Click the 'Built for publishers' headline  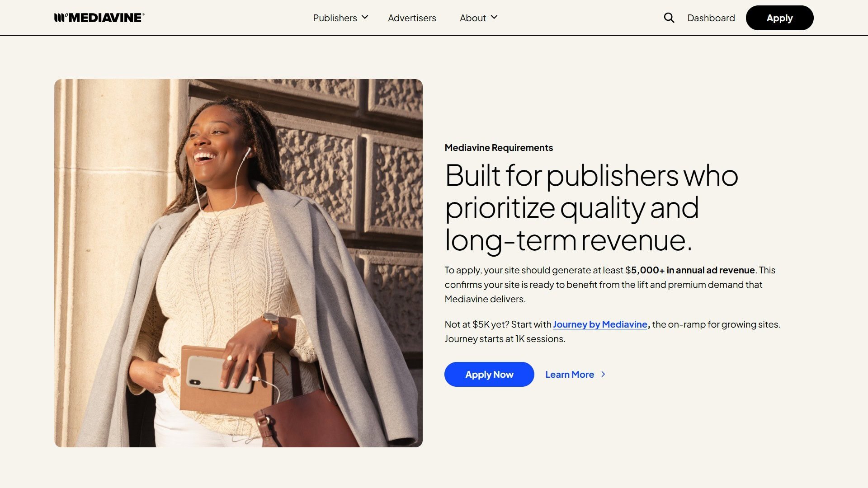pyautogui.click(x=591, y=208)
